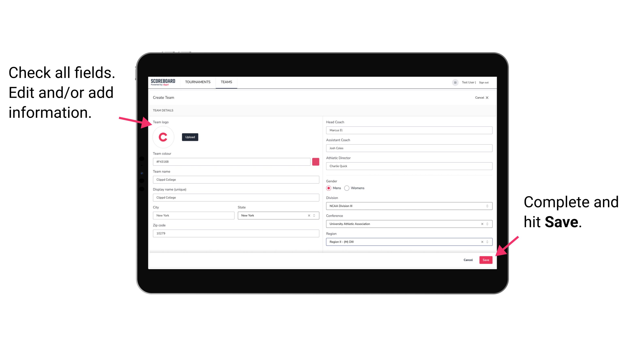Screen dimensions: 644x346
Task: Click the Save button to submit team
Action: click(486, 259)
